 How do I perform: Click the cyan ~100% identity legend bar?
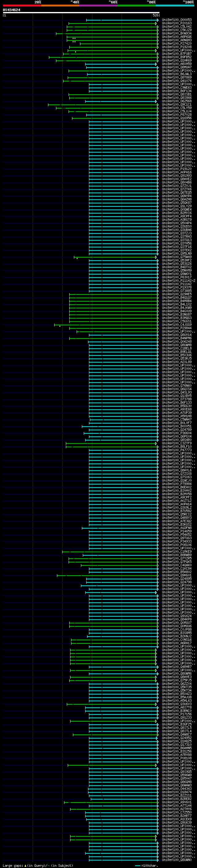[x=175, y=6]
